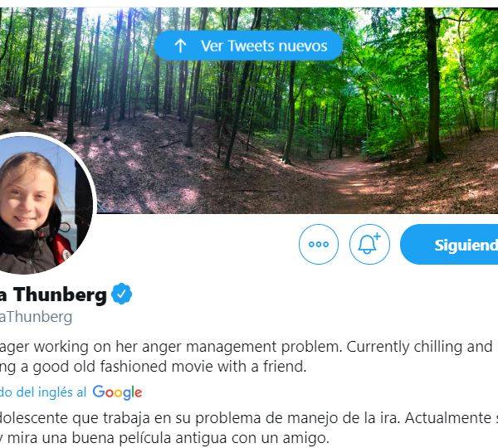Select the Thunberg display name
498x448 pixels.
[x=53, y=295]
